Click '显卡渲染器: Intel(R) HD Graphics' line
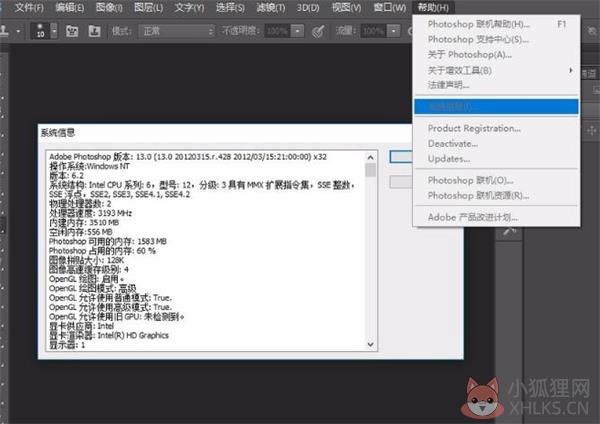This screenshot has width=600, height=424. point(109,336)
